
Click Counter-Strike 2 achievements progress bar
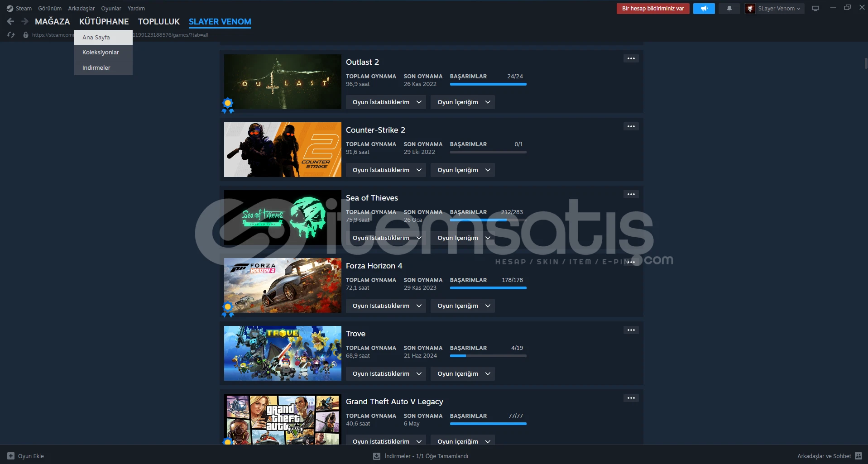coord(488,152)
